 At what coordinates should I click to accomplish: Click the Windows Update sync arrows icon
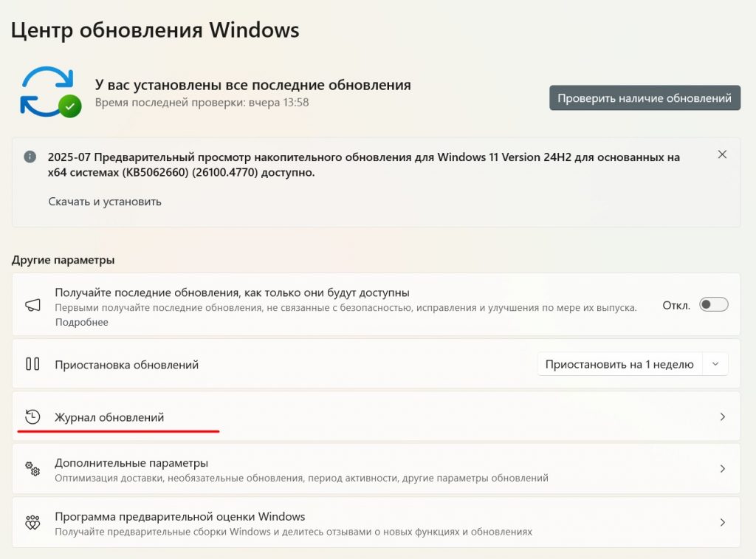(x=49, y=90)
